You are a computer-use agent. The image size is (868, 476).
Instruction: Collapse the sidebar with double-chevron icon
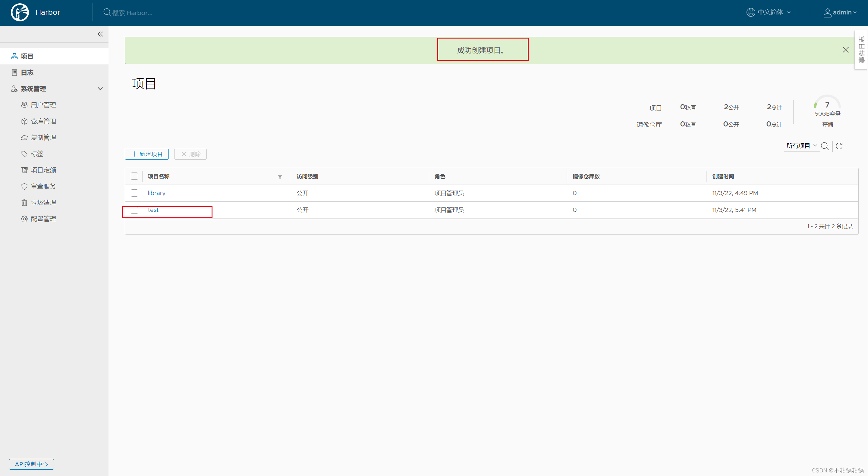click(x=100, y=34)
